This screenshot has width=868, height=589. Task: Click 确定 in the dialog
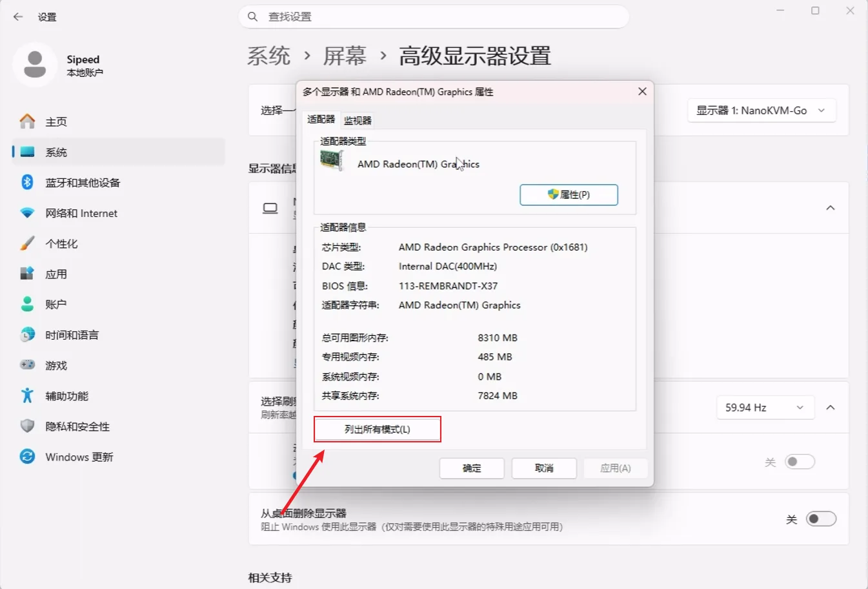[472, 468]
